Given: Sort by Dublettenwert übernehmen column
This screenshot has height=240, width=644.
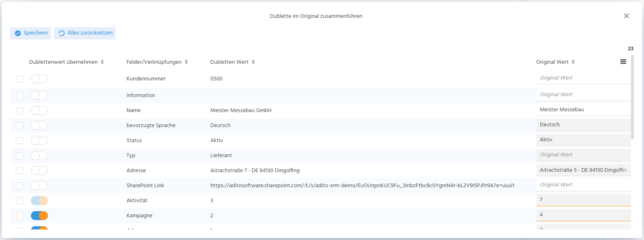Looking at the screenshot, I should pos(66,62).
